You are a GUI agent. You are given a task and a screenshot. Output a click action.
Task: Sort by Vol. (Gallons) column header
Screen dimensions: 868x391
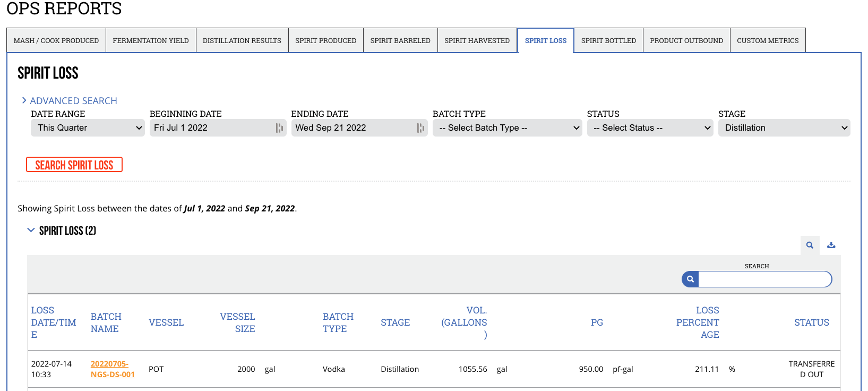pos(465,322)
